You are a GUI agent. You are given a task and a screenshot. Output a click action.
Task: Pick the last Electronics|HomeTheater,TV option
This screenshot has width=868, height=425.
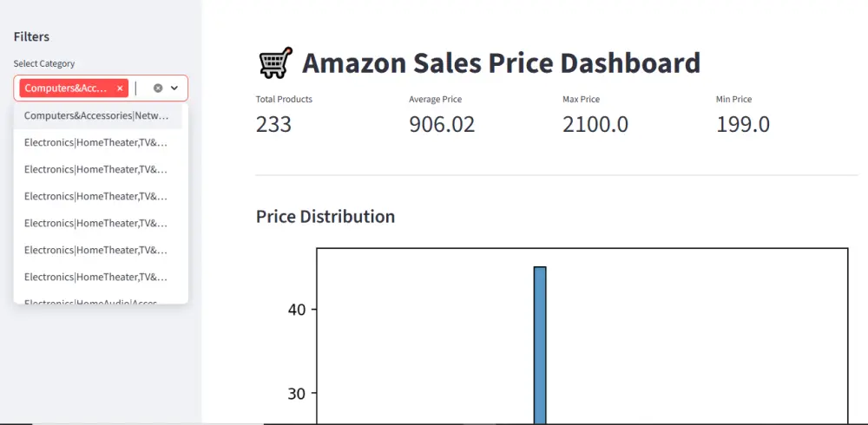[x=96, y=277]
